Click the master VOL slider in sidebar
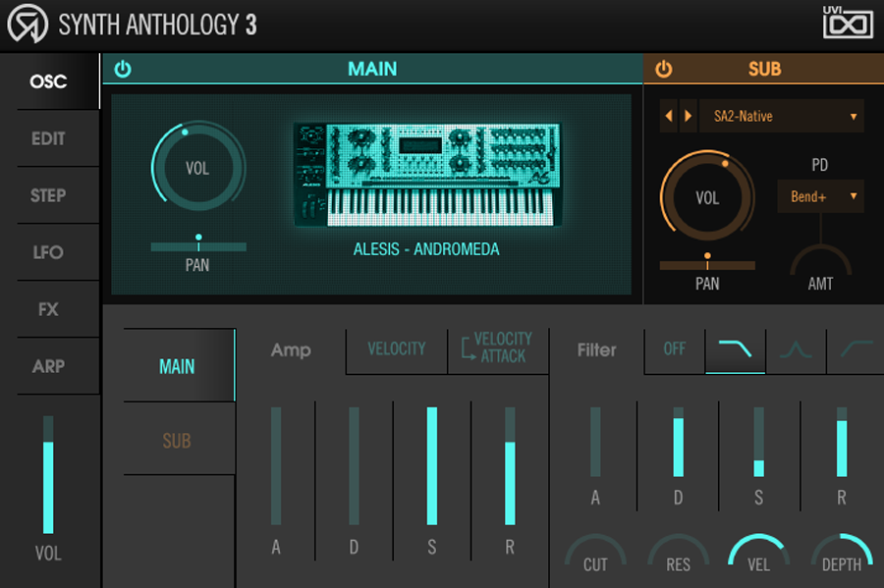Viewport: 884px width, 588px height. coord(48,475)
